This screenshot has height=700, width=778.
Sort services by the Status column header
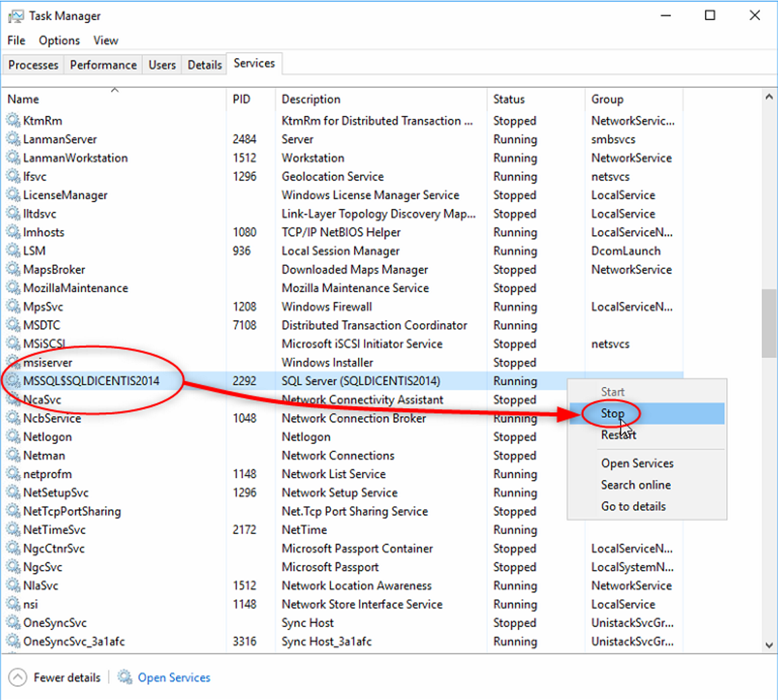tap(509, 99)
